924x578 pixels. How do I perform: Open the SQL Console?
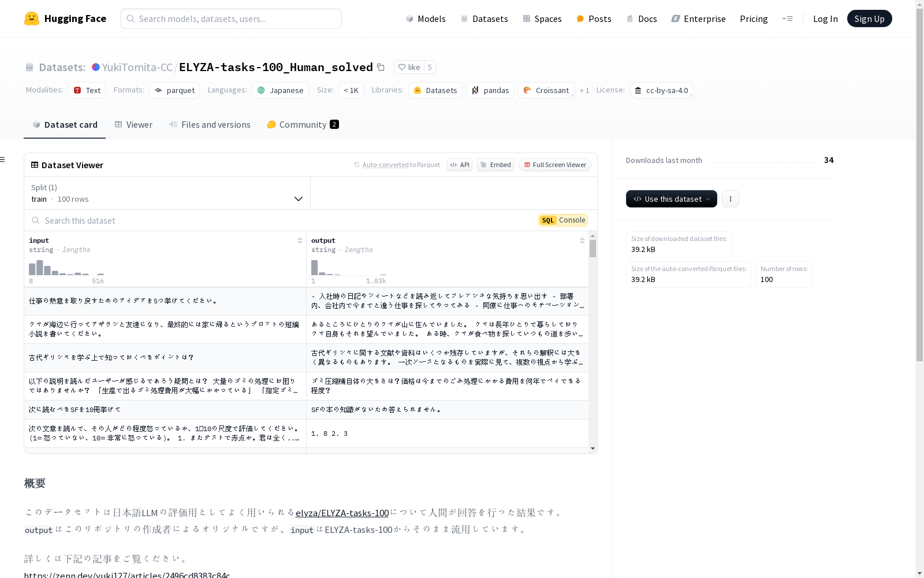(x=563, y=220)
